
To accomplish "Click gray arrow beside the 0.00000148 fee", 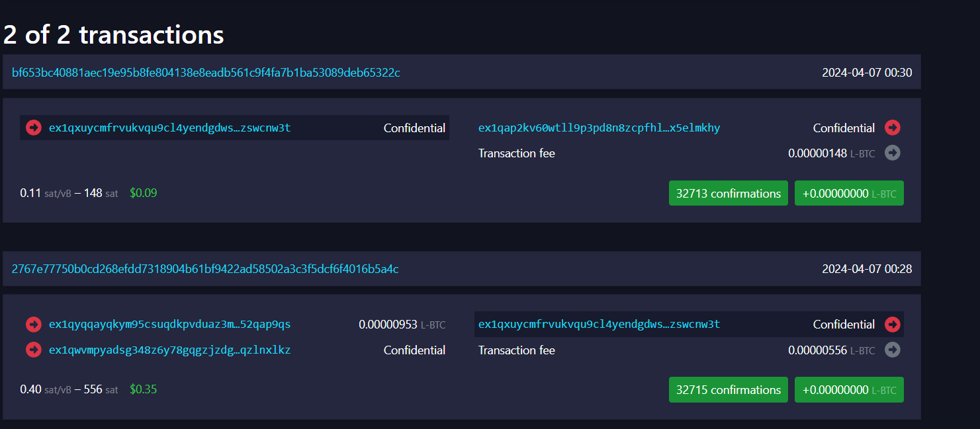I will click(893, 153).
